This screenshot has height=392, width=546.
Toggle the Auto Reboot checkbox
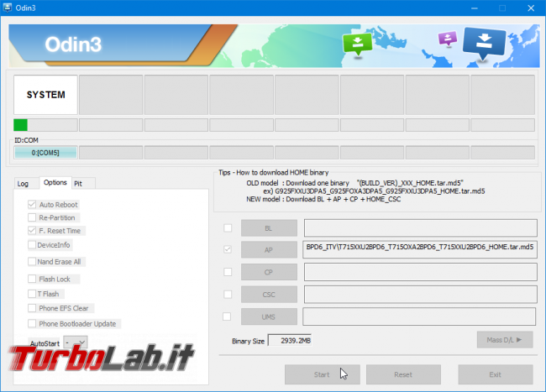click(x=32, y=205)
